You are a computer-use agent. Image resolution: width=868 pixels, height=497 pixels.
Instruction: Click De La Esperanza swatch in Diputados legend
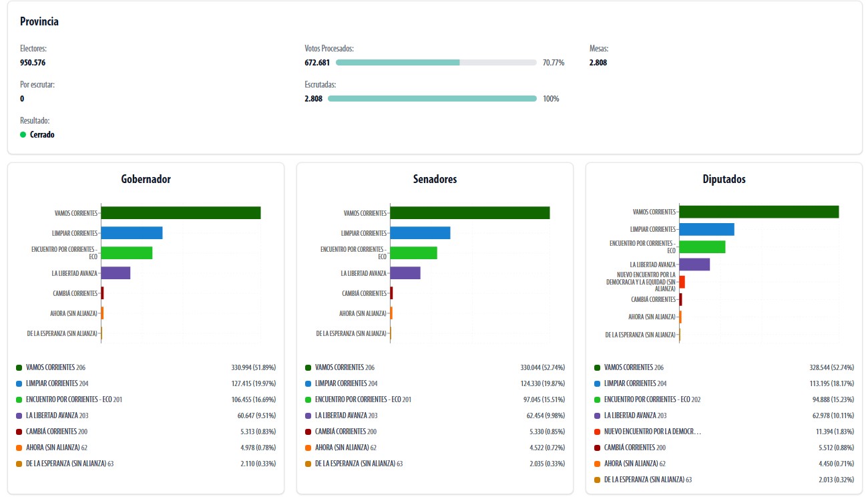pyautogui.click(x=598, y=480)
